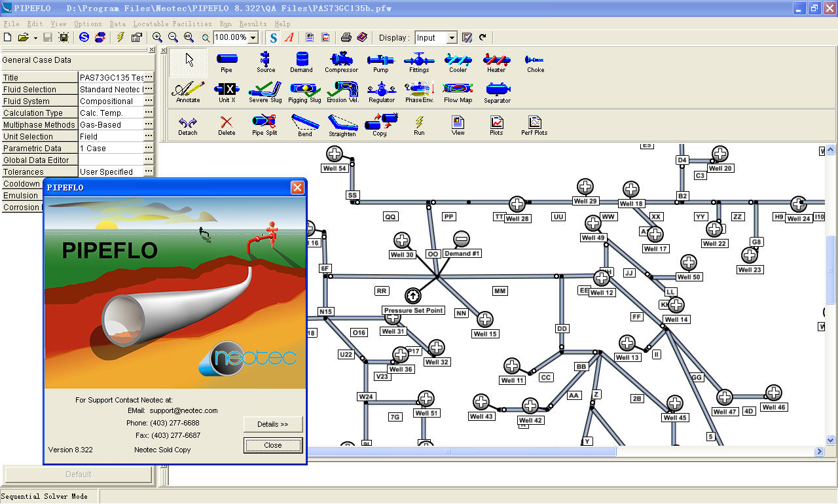Choose the Pipe Split tool
838x504 pixels.
coord(265,125)
